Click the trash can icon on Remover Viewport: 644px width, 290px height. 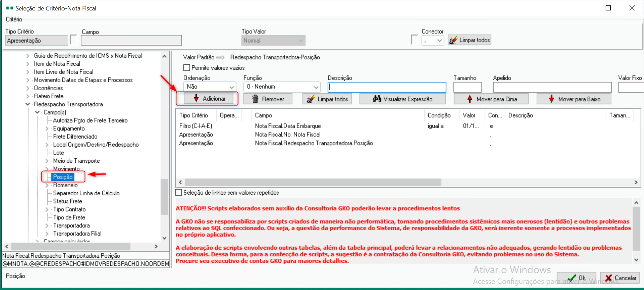tap(255, 99)
